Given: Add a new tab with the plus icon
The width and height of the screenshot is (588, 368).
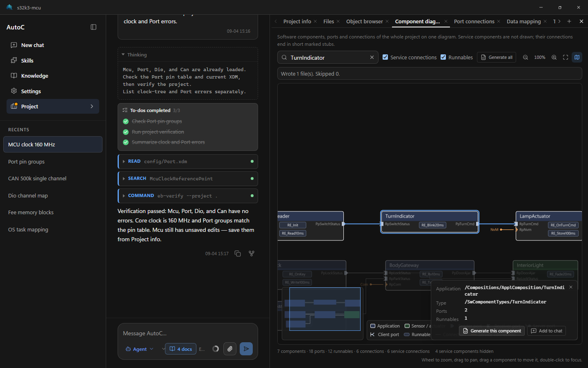Looking at the screenshot, I should pyautogui.click(x=569, y=21).
